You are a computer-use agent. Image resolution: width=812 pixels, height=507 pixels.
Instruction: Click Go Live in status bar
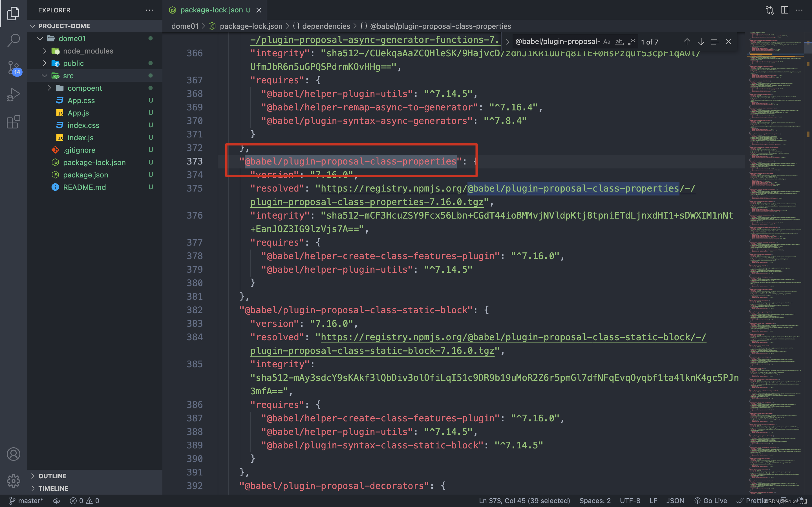[711, 501]
